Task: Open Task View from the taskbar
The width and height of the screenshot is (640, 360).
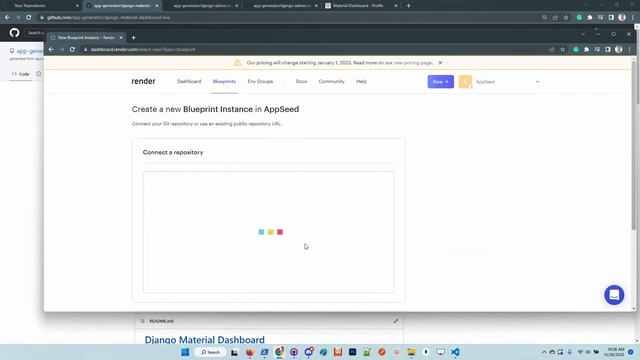Action: 234,352
